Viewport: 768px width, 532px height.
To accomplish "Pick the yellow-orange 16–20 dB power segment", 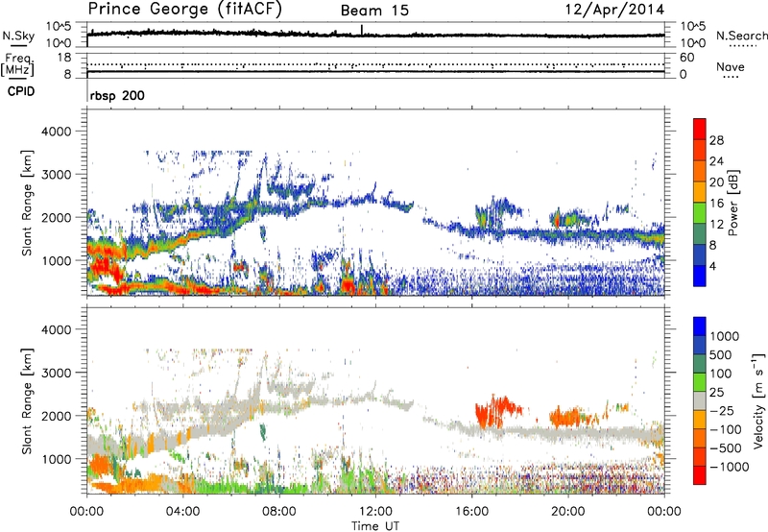I will [x=700, y=192].
